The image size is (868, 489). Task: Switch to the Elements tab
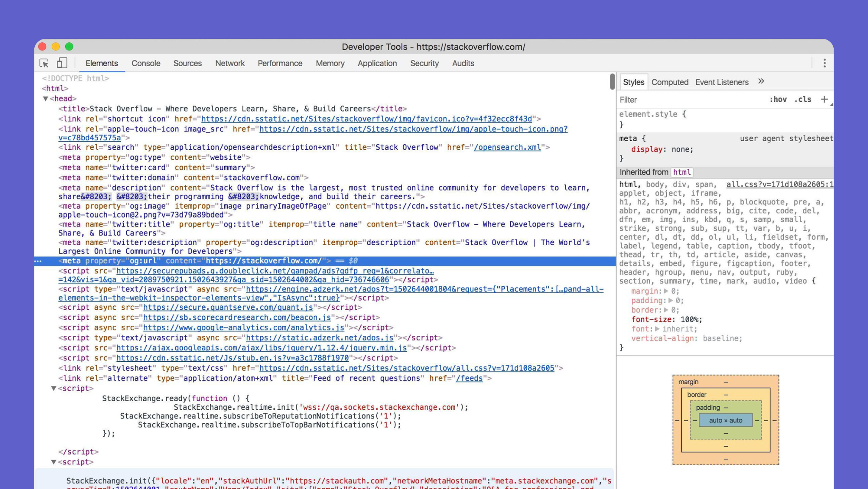[x=102, y=63]
